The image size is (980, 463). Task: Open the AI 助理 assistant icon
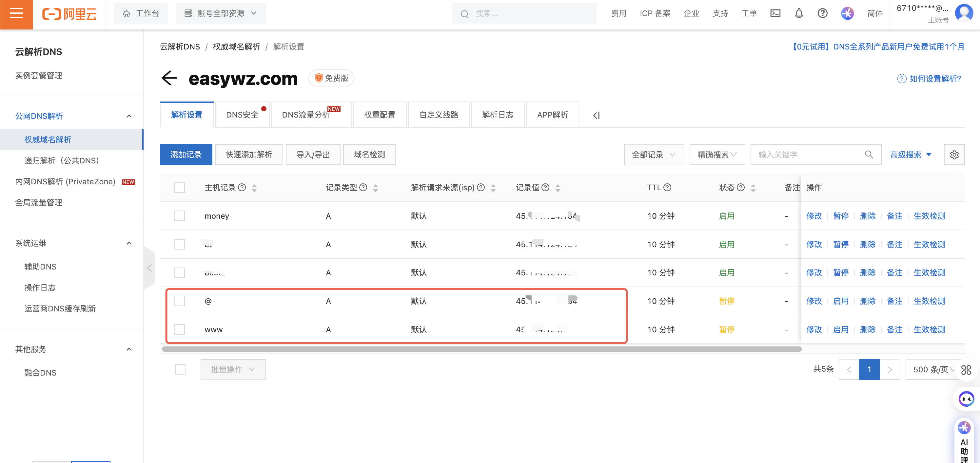[x=965, y=428]
